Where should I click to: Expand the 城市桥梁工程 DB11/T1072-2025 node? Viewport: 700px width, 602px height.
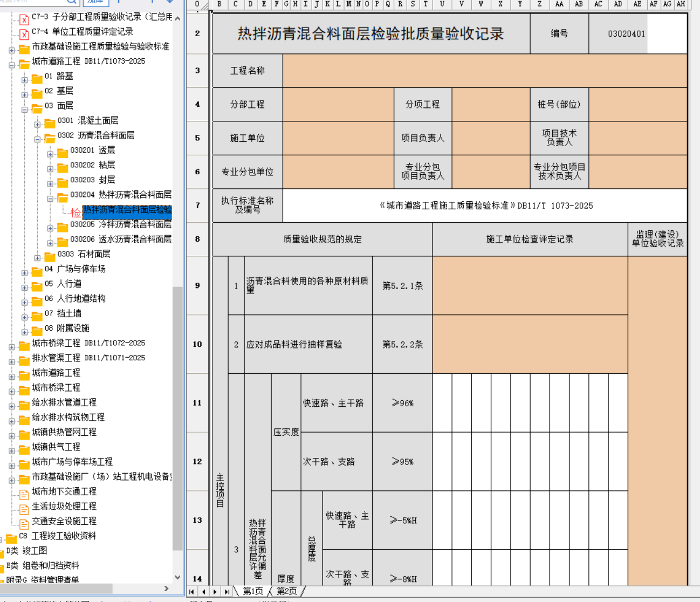click(12, 347)
